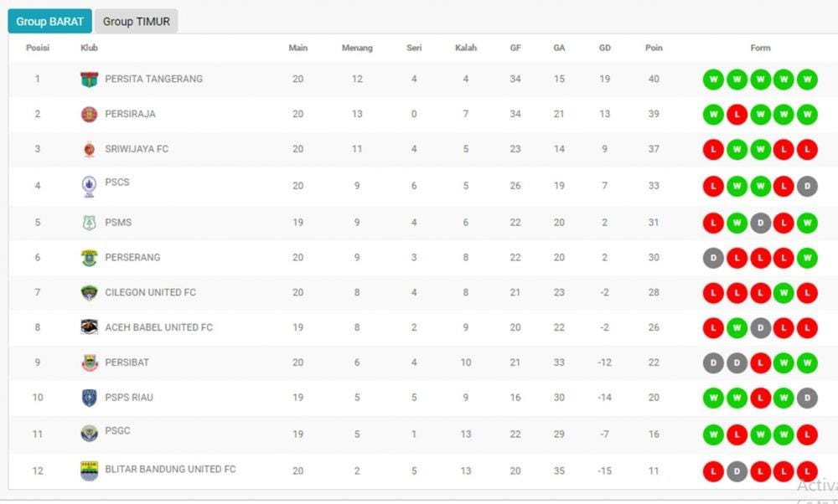The height and width of the screenshot is (504, 838).
Task: Click Persiraja's red L form badge
Action: (x=737, y=115)
